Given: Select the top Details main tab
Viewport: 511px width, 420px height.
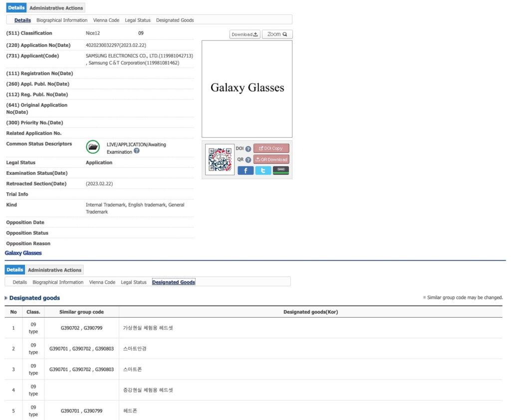Looking at the screenshot, I should point(16,7).
